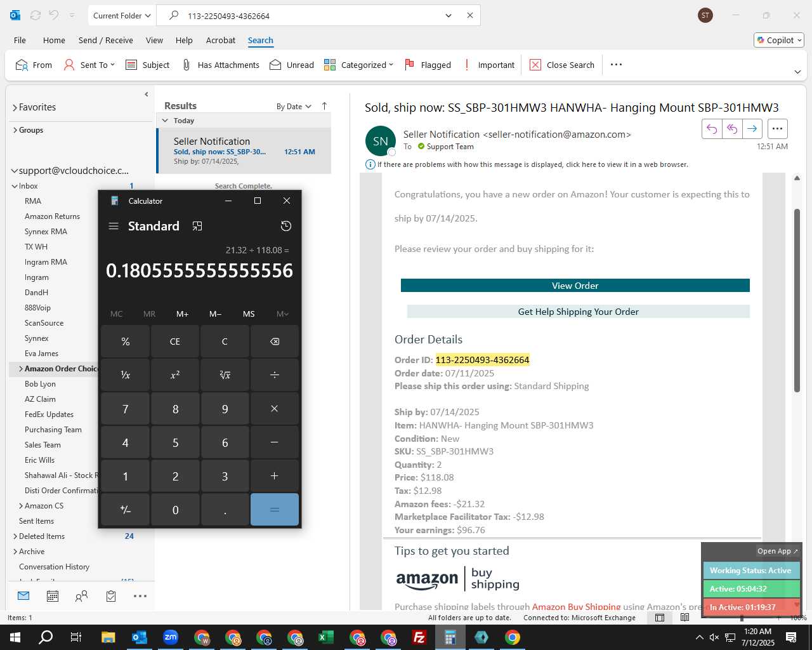Viewport: 812px width, 650px height.
Task: Reverse the results sort order arrow
Action: pyautogui.click(x=324, y=106)
